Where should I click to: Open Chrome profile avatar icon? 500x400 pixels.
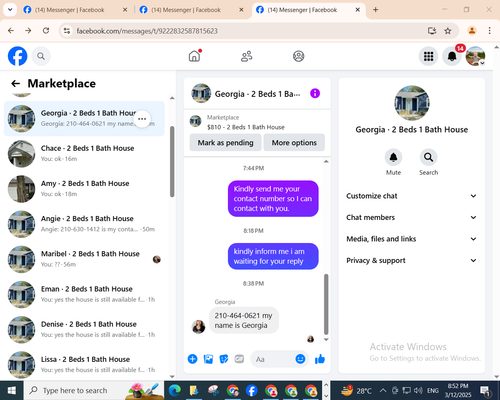click(472, 31)
